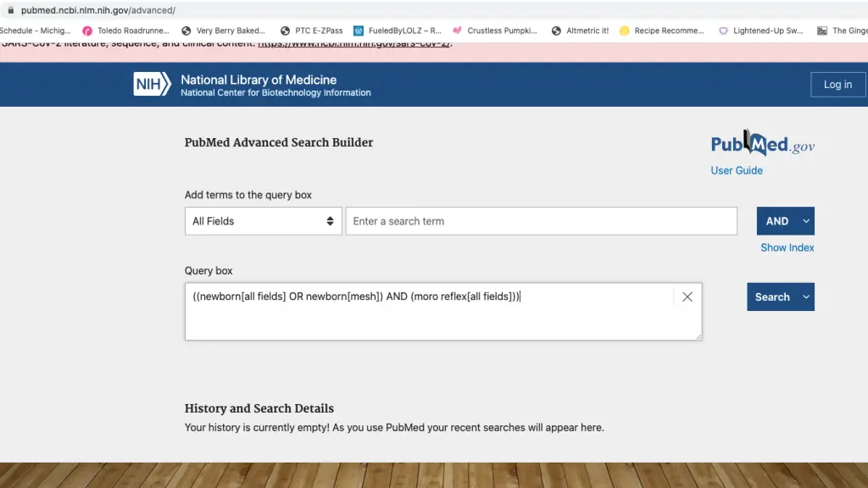Click the lock icon in address bar
Image resolution: width=868 pixels, height=488 pixels.
point(10,10)
